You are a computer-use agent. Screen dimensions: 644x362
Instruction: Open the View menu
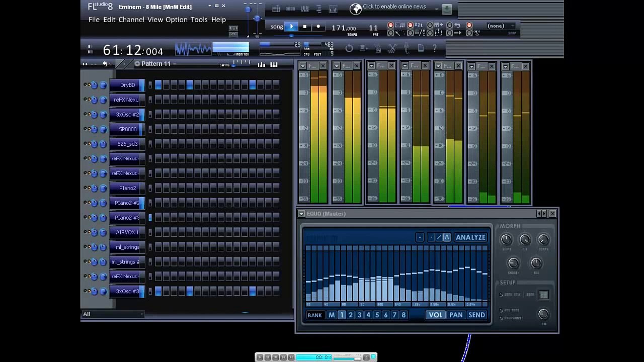click(x=155, y=20)
